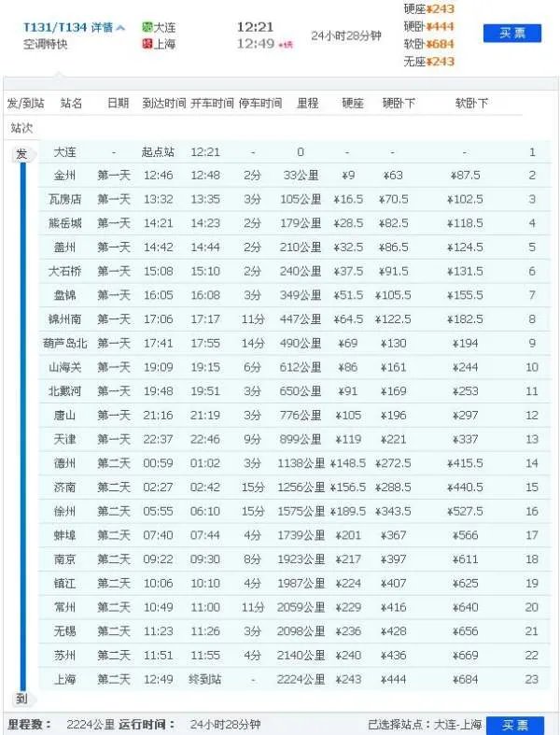Click the 硬卧下 column header
Screen dimensions: 560x735
(399, 103)
